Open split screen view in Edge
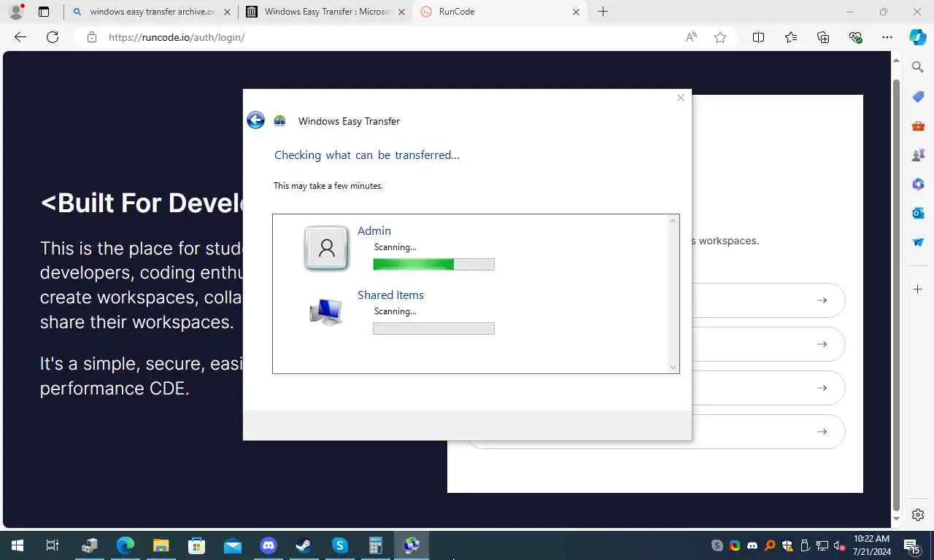Viewport: 934px width, 560px height. [x=758, y=37]
